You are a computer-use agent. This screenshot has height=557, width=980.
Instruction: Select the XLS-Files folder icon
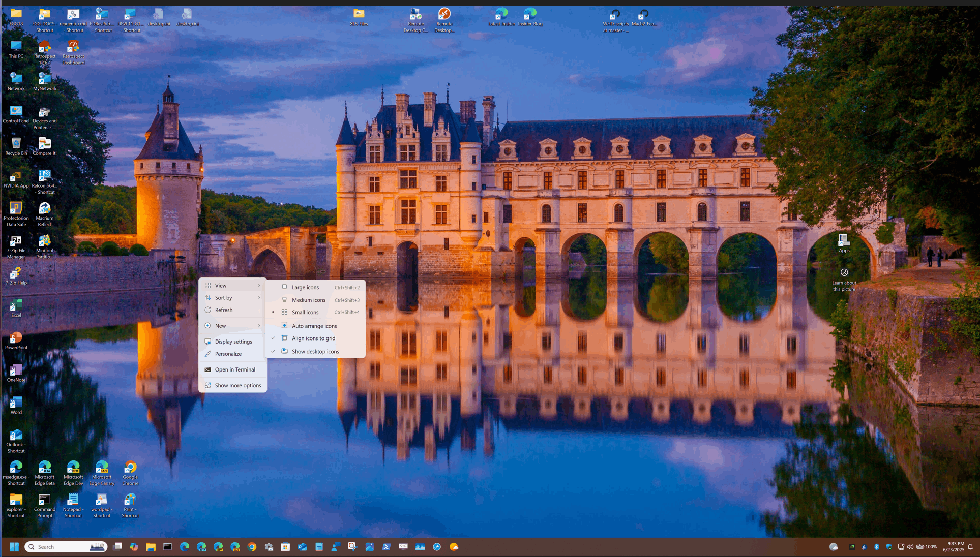pyautogui.click(x=359, y=17)
